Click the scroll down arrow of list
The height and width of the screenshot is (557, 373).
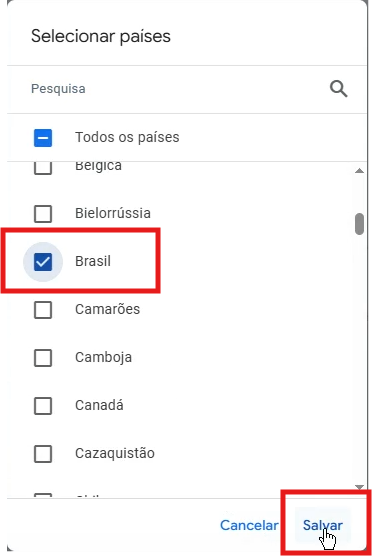(360, 487)
